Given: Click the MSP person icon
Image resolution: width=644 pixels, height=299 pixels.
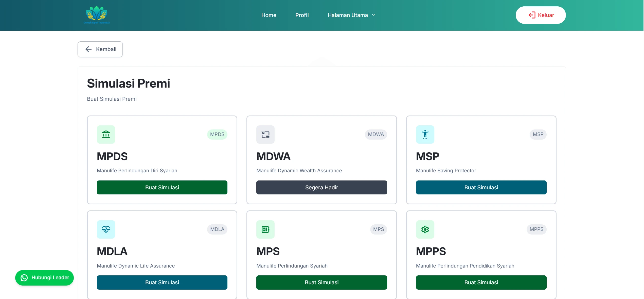Looking at the screenshot, I should 425,134.
